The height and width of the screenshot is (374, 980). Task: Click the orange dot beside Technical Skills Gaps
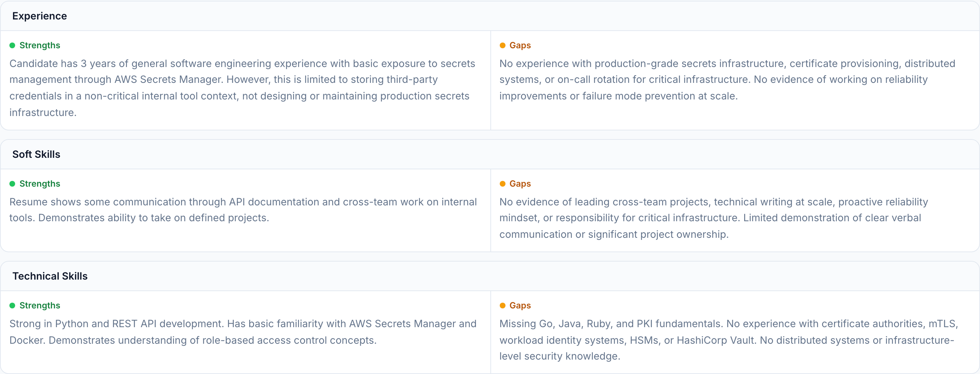pyautogui.click(x=502, y=305)
